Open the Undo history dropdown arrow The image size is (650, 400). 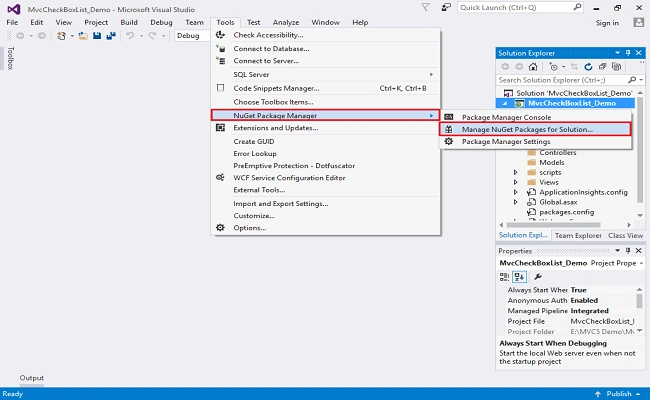pos(141,36)
